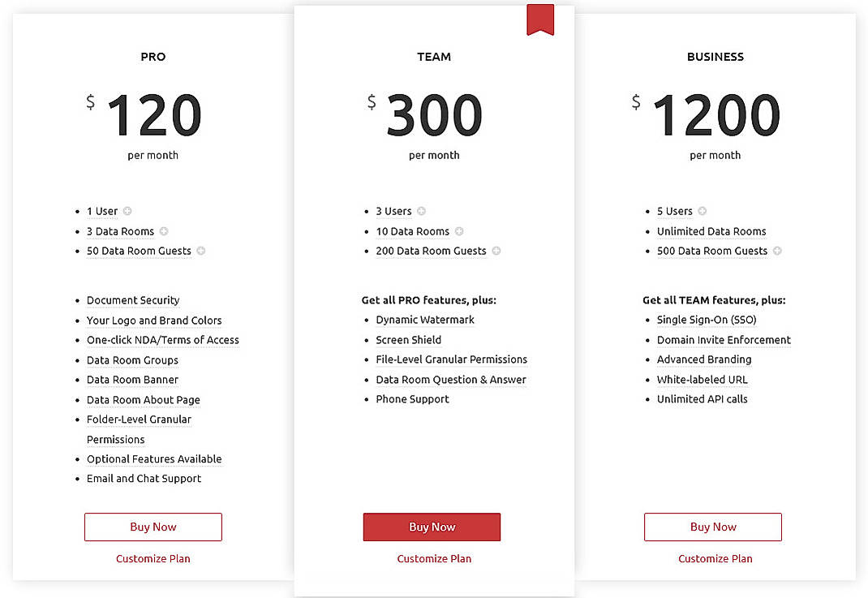This screenshot has height=598, width=868.
Task: Click the info icon beside 1 User
Action: (x=128, y=211)
